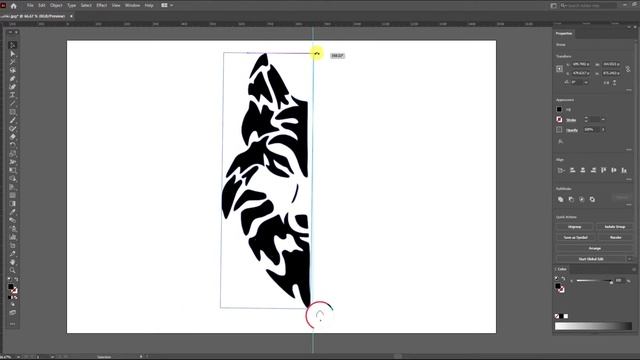Click the Ungroup quick action button
This screenshot has height=360, width=640.
[x=574, y=227]
